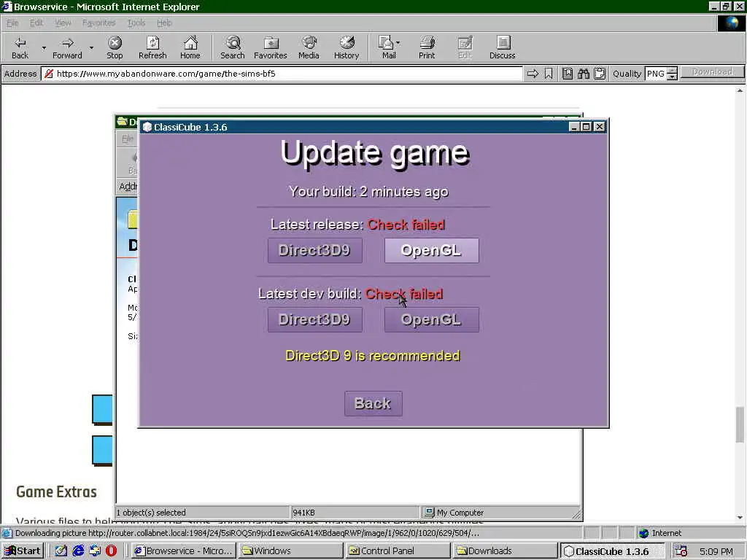Click the vertical scrollbar thumb

point(740,425)
